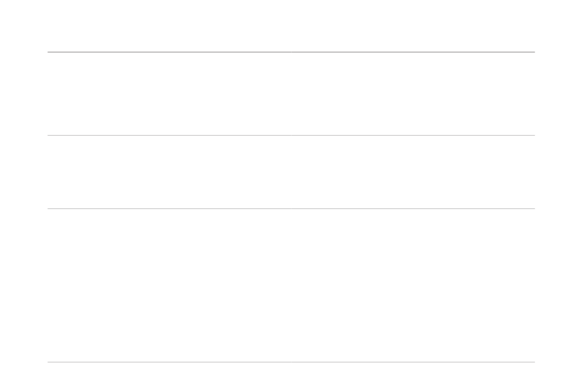The width and height of the screenshot is (563, 392).
Task: Click the bottom border line of table
Action: pyautogui.click(x=291, y=362)
